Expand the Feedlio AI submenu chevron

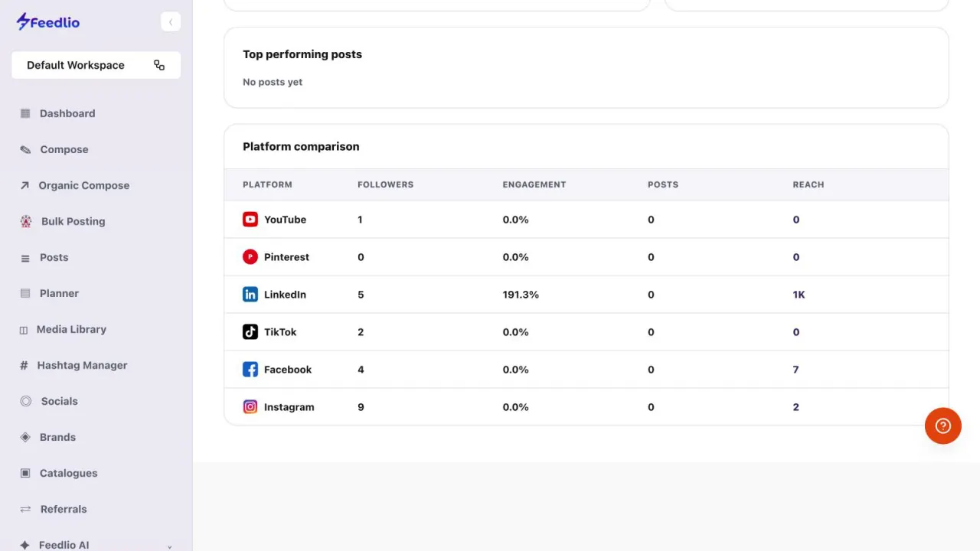[169, 546]
